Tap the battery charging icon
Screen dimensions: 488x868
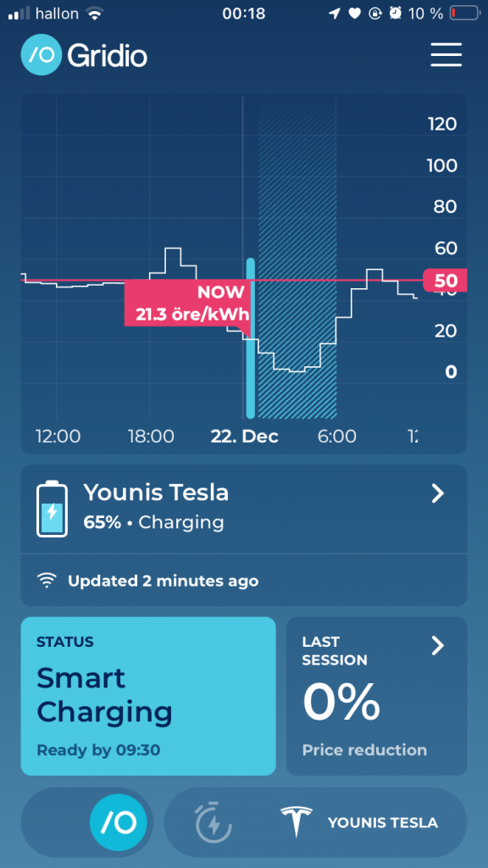point(52,509)
